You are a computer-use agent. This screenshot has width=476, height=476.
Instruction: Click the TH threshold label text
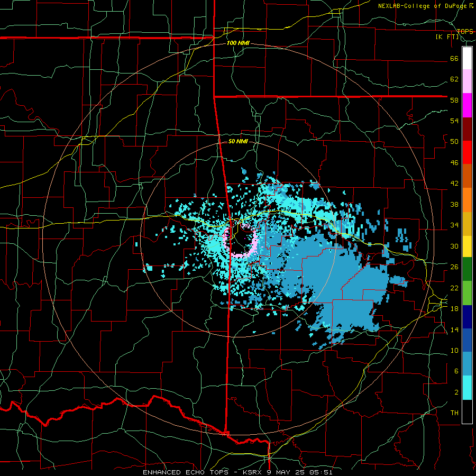pyautogui.click(x=454, y=413)
